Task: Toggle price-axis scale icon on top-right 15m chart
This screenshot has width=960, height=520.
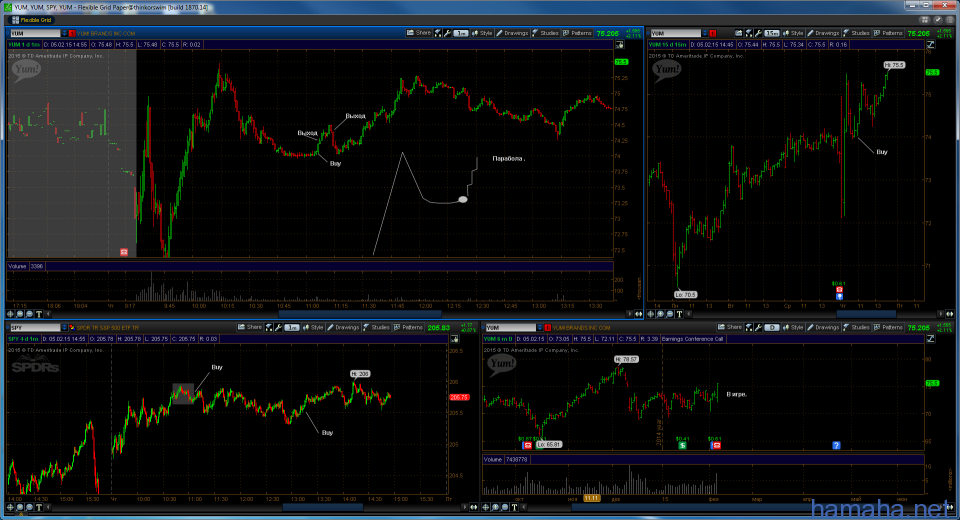Action: click(931, 45)
